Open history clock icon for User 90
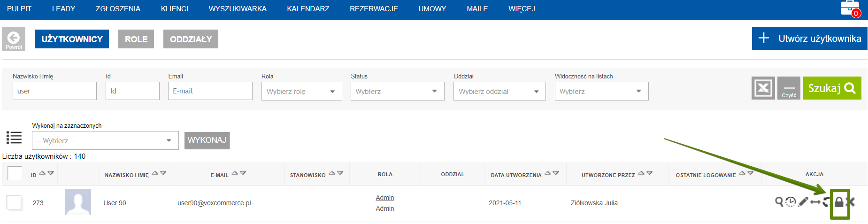 pyautogui.click(x=791, y=202)
